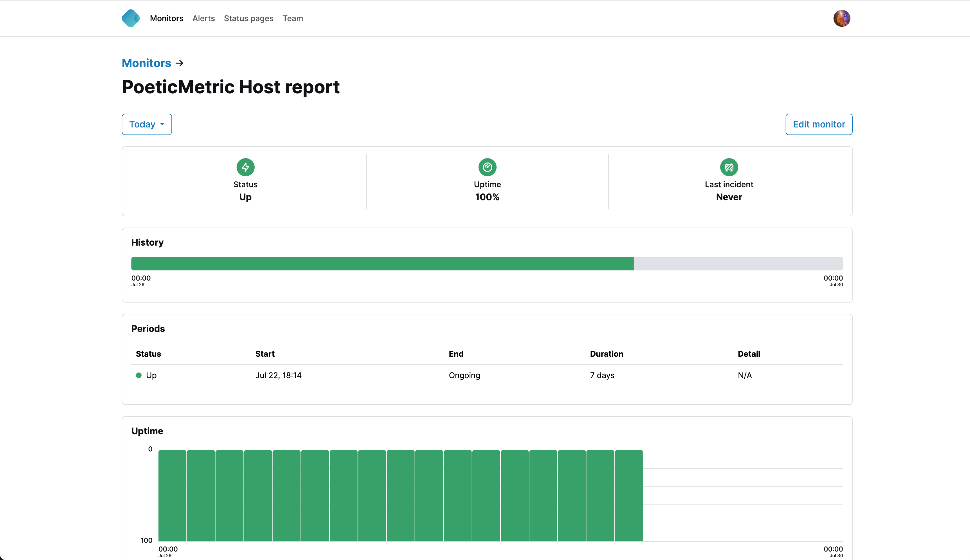Click the End column header

(x=456, y=354)
